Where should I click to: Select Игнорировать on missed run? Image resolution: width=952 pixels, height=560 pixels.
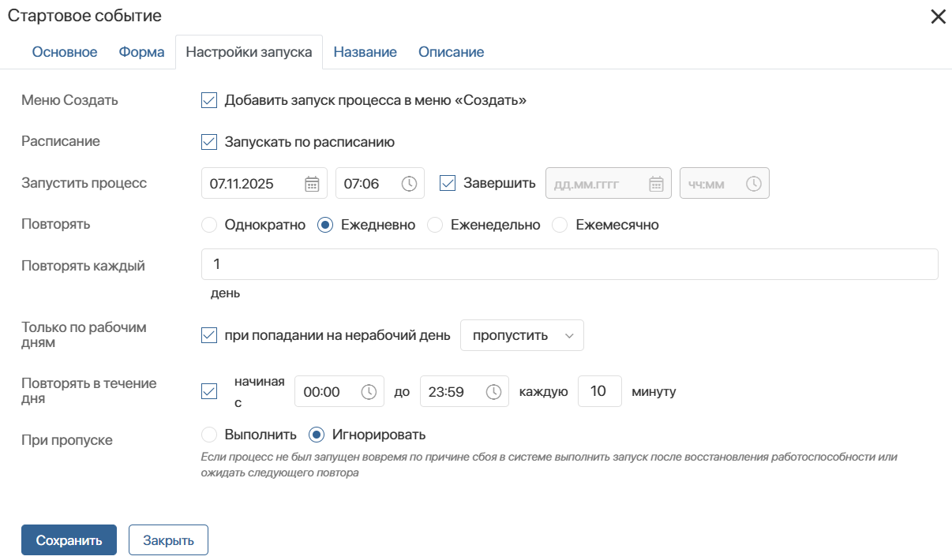(x=317, y=435)
